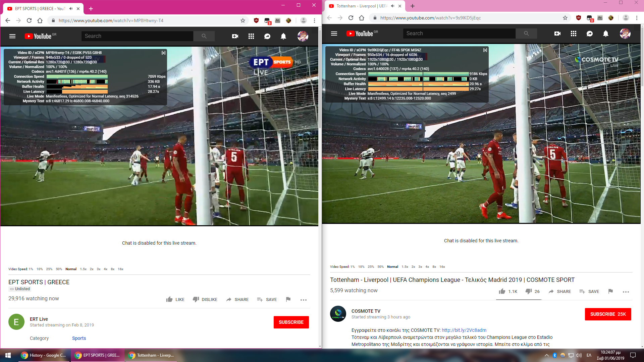The height and width of the screenshot is (362, 644).
Task: Mute the EPT SPORTS tab audio
Action: click(x=71, y=8)
